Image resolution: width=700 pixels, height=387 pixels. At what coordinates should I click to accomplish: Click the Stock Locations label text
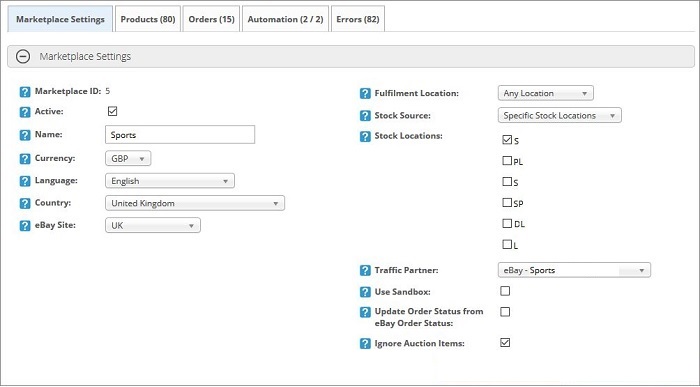tap(408, 136)
